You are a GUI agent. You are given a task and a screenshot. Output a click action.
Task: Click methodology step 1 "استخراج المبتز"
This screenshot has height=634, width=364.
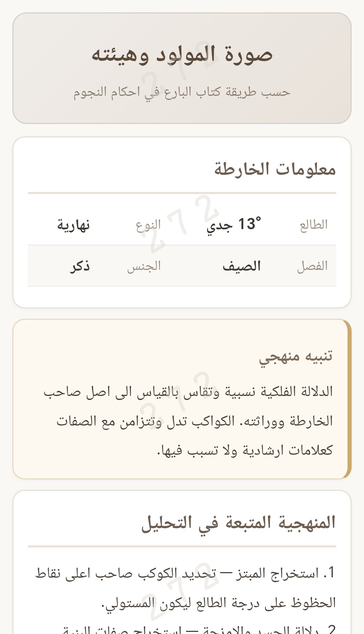click(x=185, y=573)
